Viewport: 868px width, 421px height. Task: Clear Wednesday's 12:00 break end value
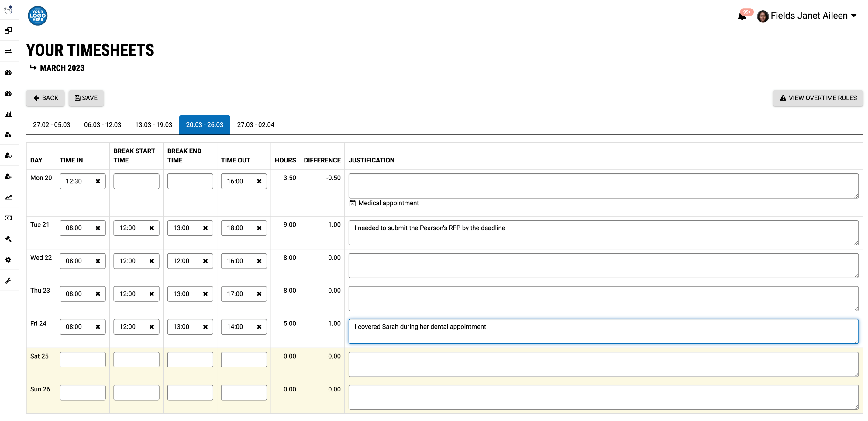[205, 261]
